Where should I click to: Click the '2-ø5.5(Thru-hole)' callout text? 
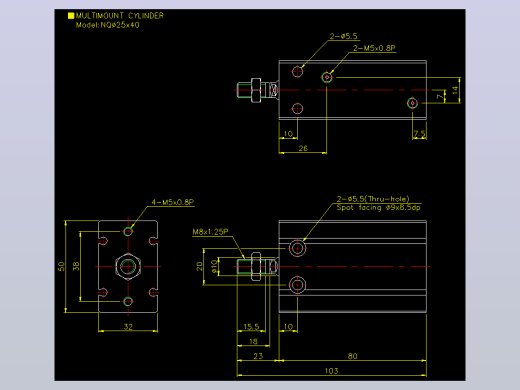click(373, 199)
